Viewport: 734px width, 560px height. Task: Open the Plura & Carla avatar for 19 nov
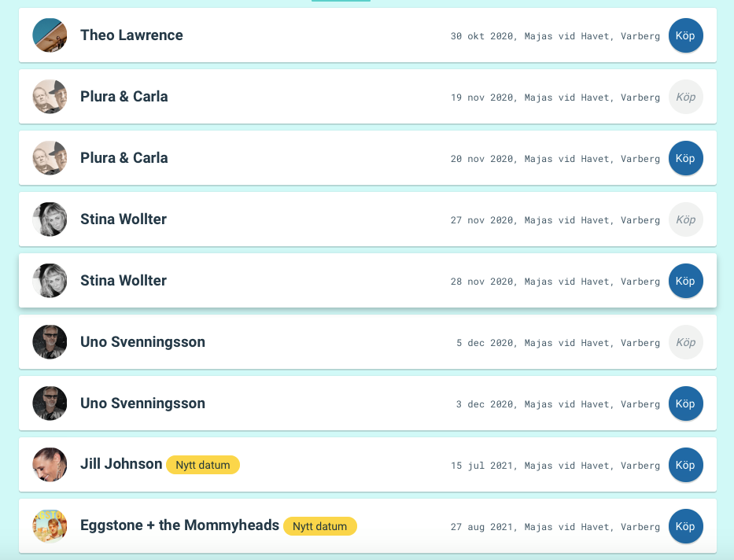pos(50,97)
